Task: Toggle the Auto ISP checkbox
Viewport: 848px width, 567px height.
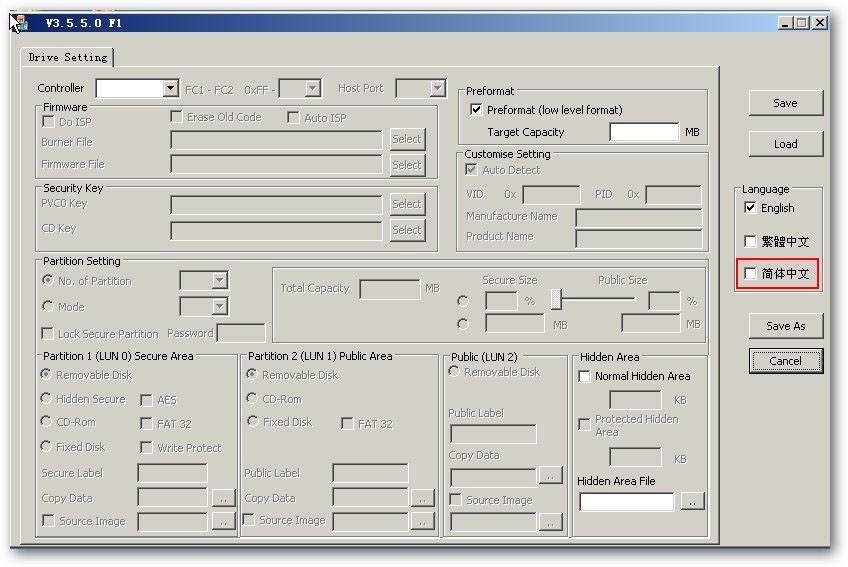Action: (293, 117)
